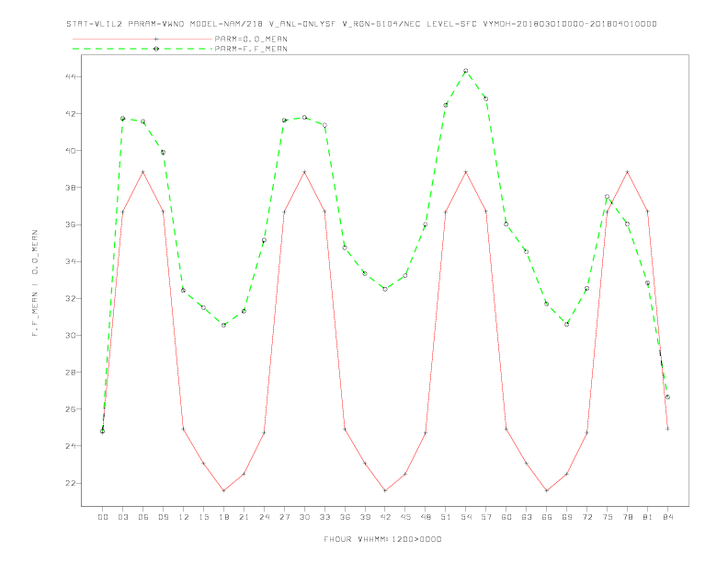Image resolution: width=728 pixels, height=563 pixels.
Task: Select red O.O_MEAN peak point at hour 30
Action: (304, 172)
